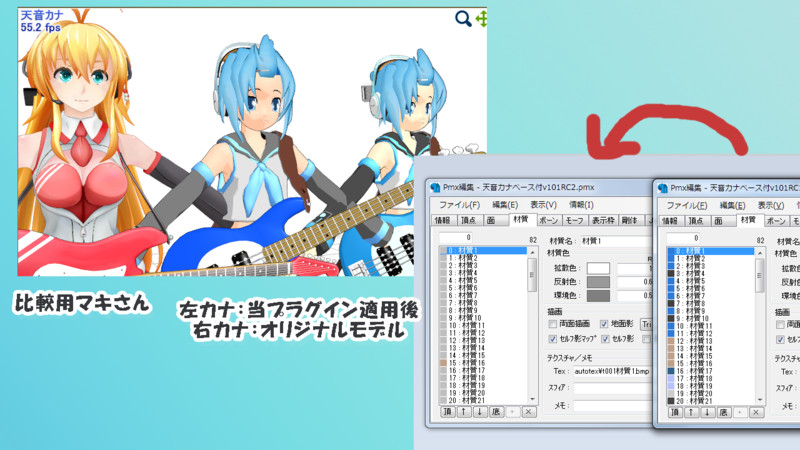Open the Tri dropdown in back Pmx window
This screenshot has height=450, width=800.
(x=646, y=324)
